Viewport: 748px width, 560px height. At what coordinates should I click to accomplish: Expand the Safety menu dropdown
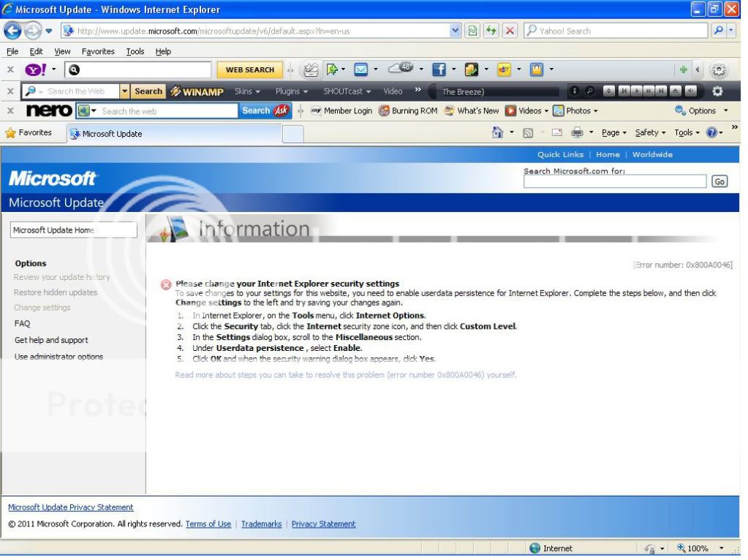pyautogui.click(x=650, y=132)
